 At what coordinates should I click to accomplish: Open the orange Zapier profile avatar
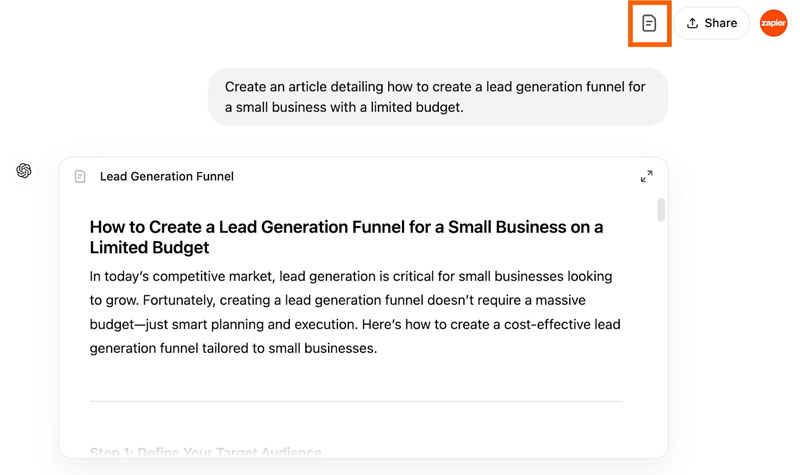pyautogui.click(x=773, y=23)
